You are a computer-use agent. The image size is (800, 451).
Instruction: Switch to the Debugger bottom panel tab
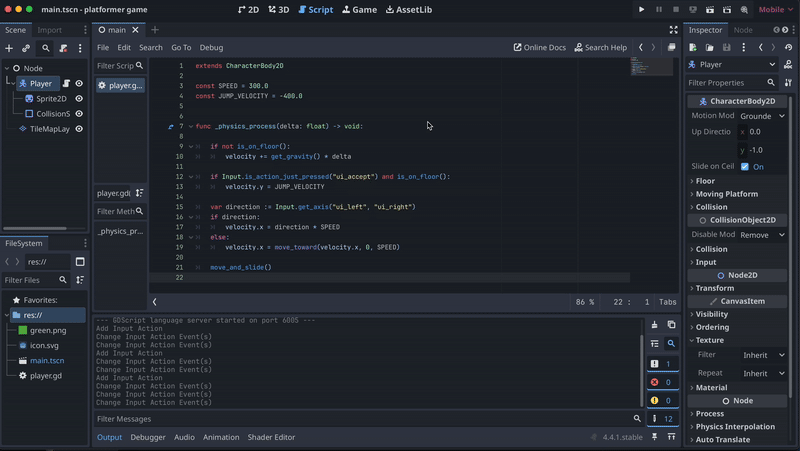148,437
